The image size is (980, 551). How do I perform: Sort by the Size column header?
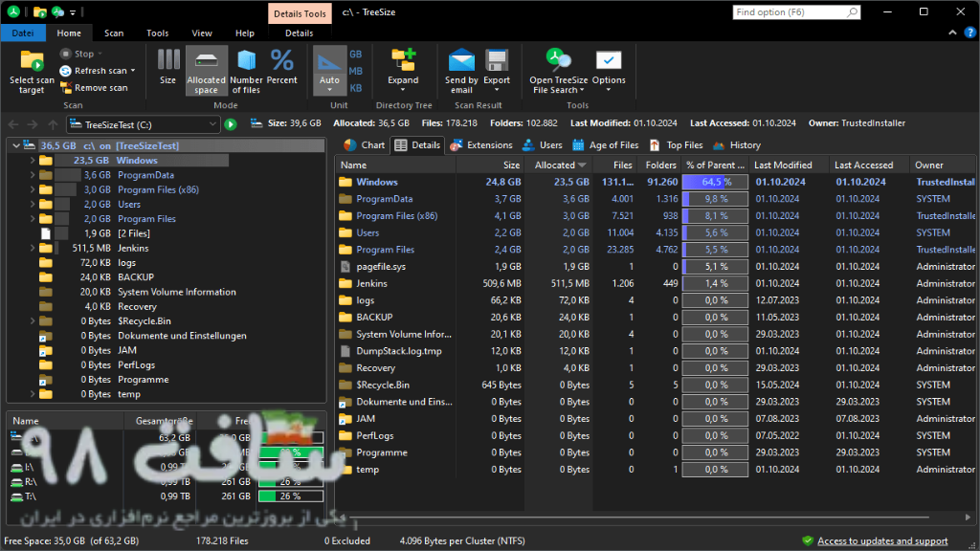click(x=491, y=165)
